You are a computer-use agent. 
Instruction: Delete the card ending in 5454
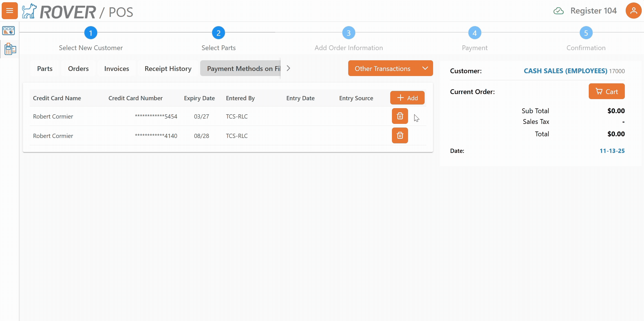(400, 116)
